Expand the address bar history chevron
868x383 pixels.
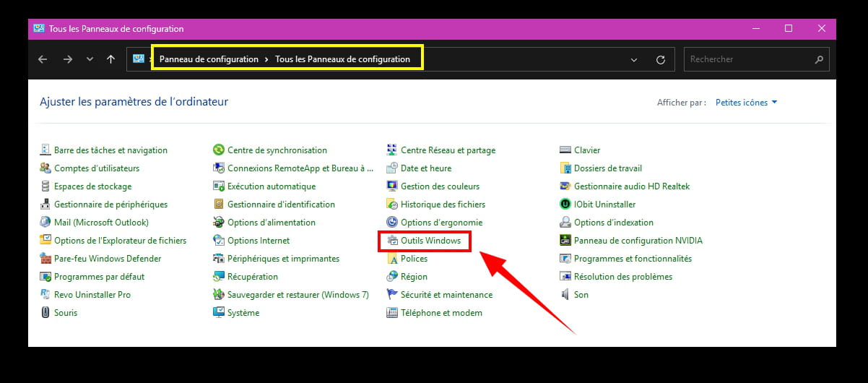[634, 60]
